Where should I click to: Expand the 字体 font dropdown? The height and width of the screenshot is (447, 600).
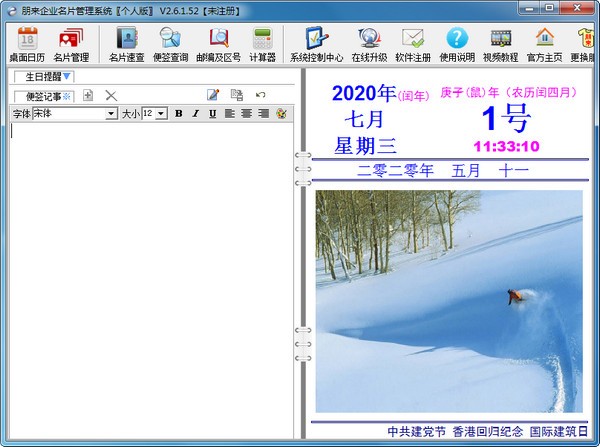[111, 114]
